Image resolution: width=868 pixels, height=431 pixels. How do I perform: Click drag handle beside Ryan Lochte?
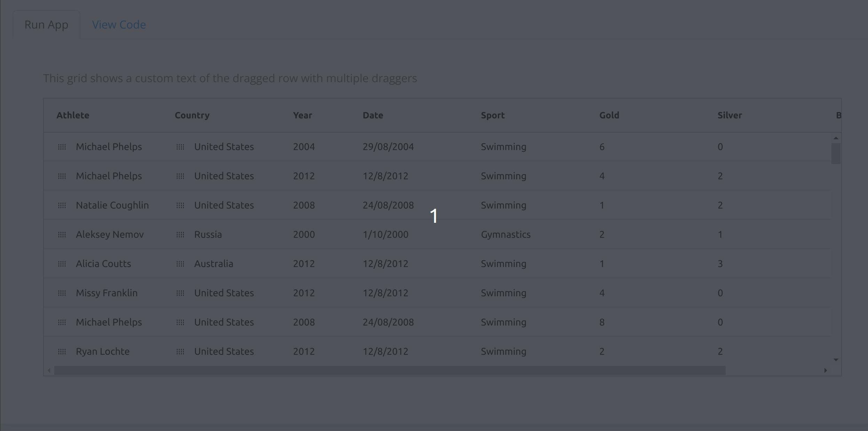tap(62, 352)
